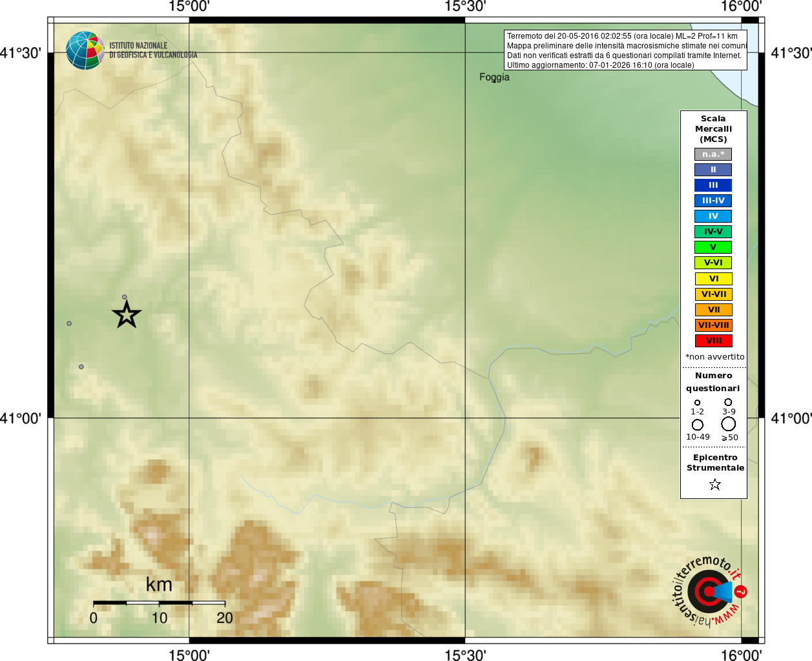Click the intensity II legend swatch
This screenshot has width=812, height=661.
(x=713, y=170)
